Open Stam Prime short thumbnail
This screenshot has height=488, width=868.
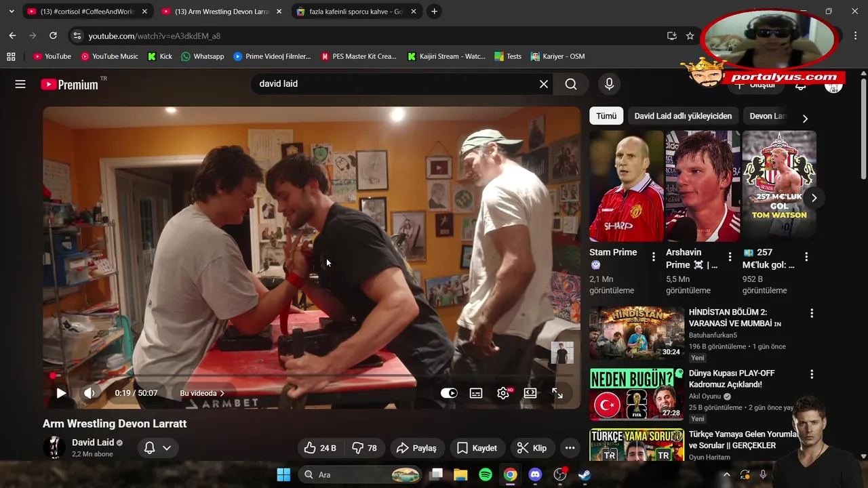627,186
